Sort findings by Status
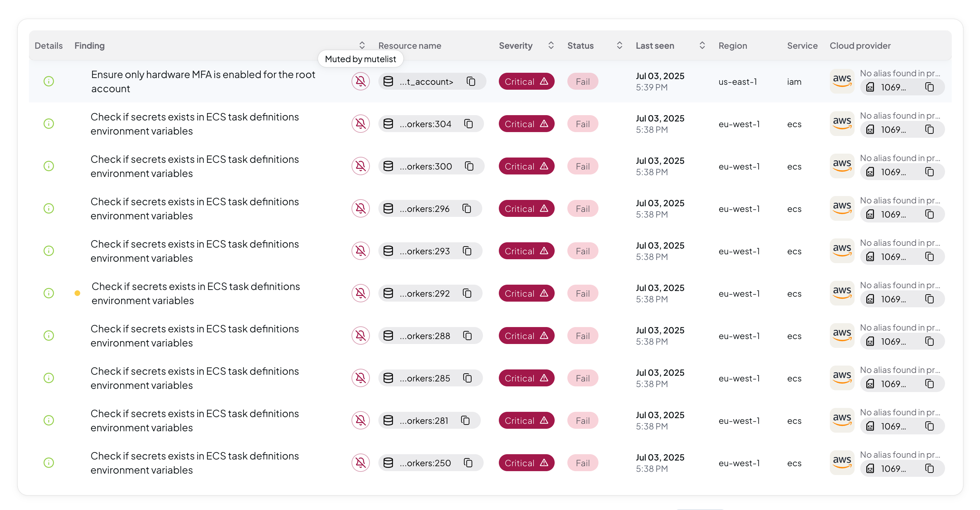Screen dimensions: 980x510 click(x=619, y=46)
